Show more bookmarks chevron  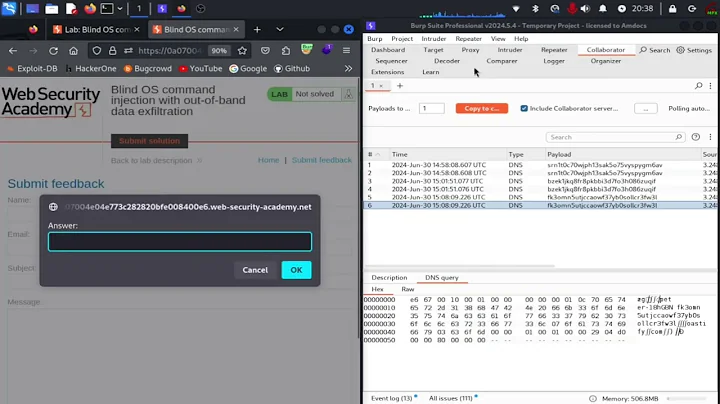tap(349, 68)
